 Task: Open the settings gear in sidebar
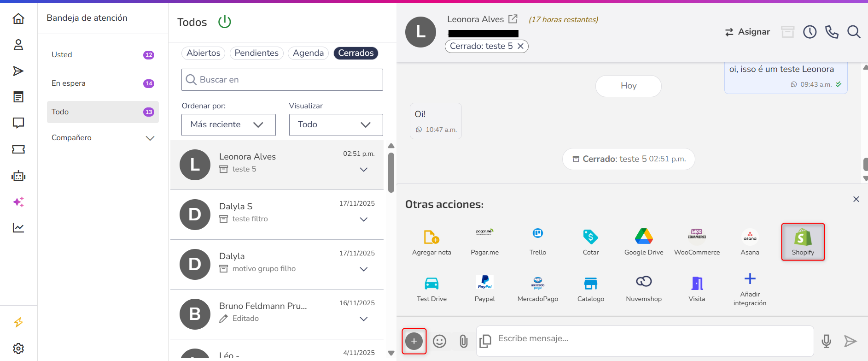click(x=18, y=349)
